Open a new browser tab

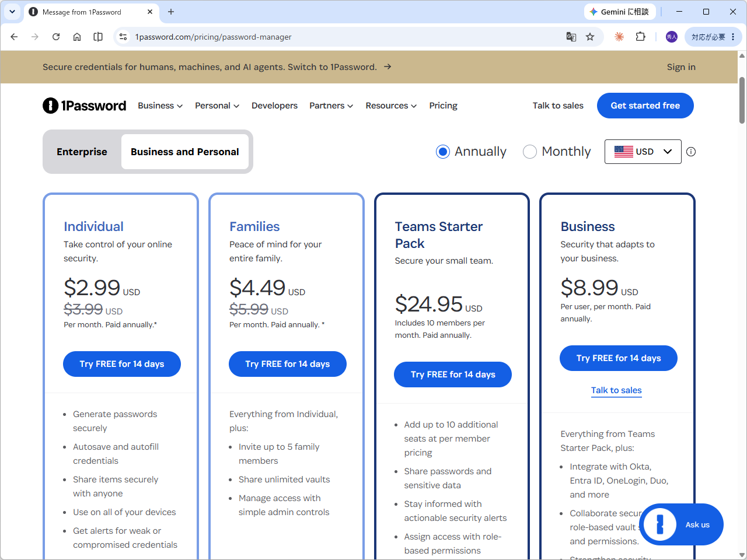coord(171,12)
